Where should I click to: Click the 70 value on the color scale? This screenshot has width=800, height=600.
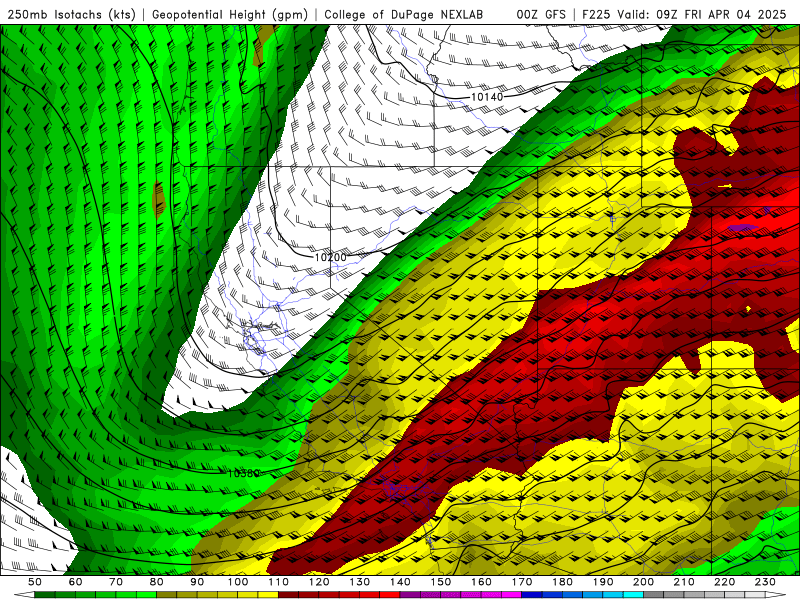116,582
